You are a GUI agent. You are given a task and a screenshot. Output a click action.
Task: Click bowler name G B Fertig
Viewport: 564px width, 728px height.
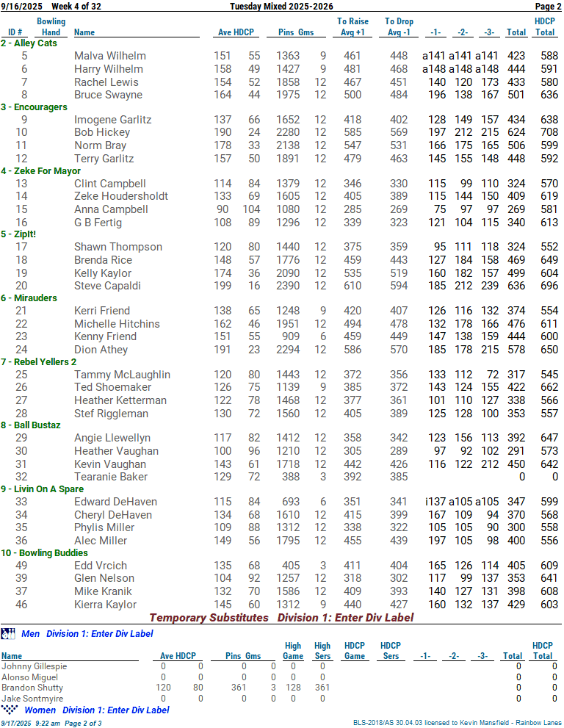98,223
